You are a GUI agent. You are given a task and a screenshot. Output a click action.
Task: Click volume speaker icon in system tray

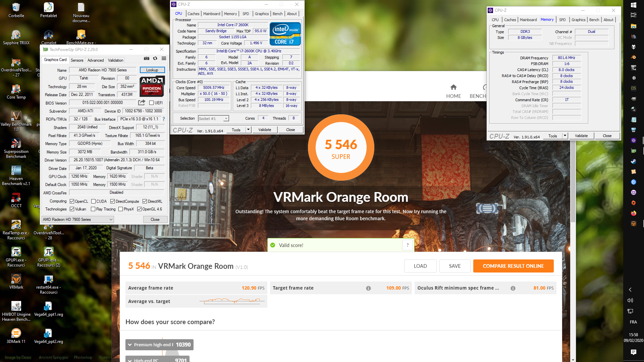coord(630,300)
